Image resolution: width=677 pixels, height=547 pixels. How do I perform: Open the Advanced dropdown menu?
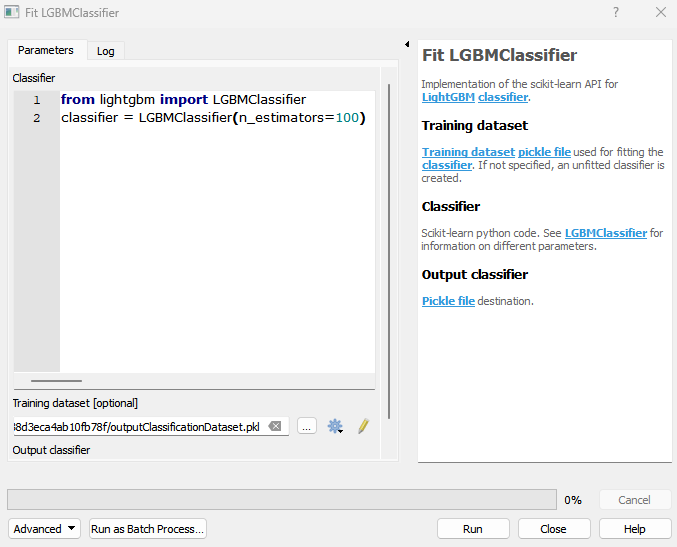point(44,529)
